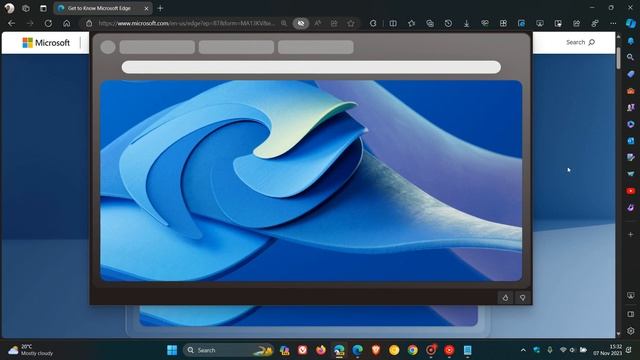Add this page to favorites with star
The width and height of the screenshot is (640, 360).
pos(351,23)
